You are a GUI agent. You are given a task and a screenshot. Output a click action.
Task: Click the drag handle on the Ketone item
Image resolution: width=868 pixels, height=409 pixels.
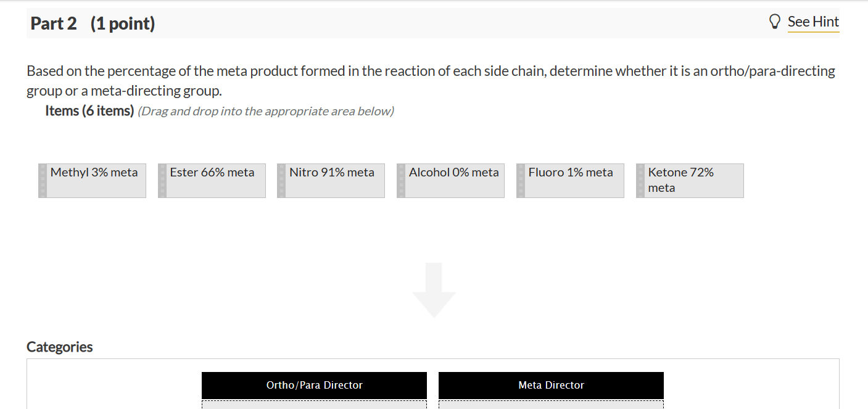[641, 180]
